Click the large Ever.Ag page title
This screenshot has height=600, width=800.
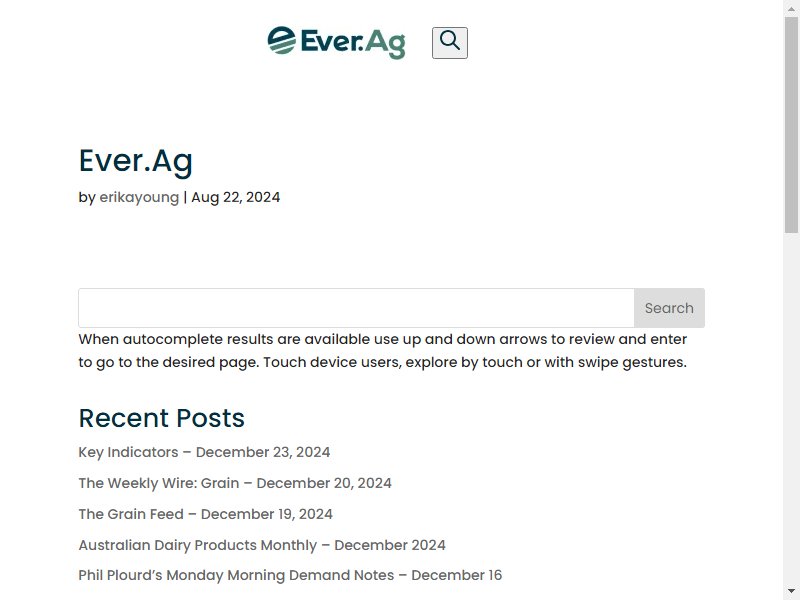tap(136, 162)
